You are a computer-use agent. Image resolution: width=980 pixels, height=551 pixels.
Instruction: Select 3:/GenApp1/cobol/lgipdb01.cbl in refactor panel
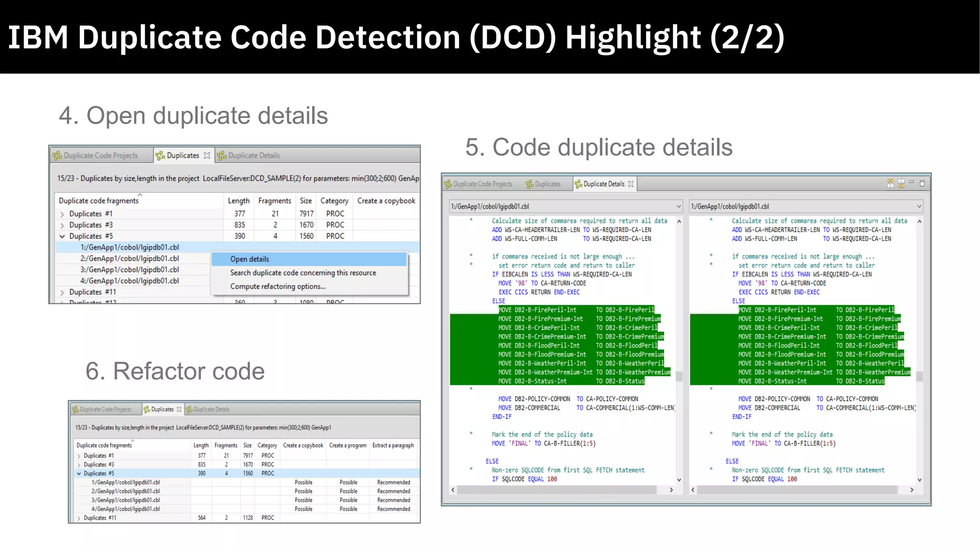point(125,500)
